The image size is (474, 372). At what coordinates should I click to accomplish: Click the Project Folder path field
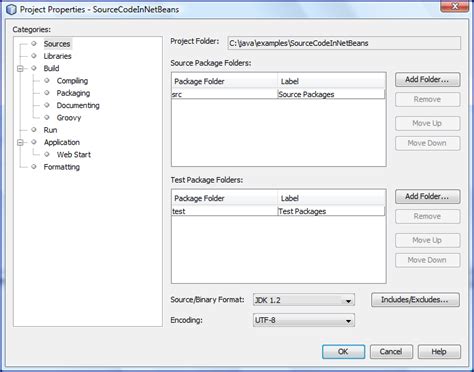[344, 43]
